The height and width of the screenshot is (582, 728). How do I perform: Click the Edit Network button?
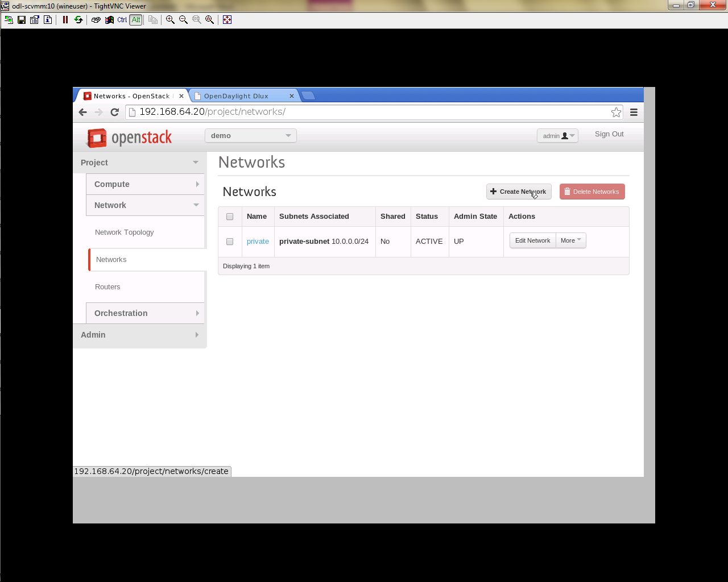click(x=532, y=240)
